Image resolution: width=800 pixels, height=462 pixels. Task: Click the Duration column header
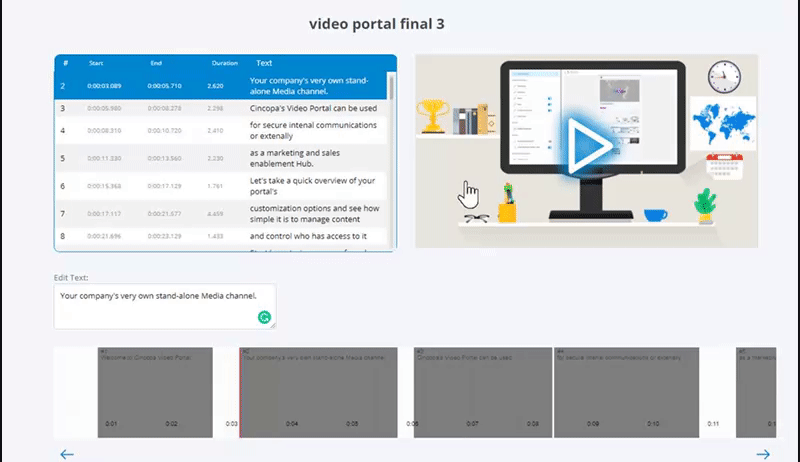point(224,63)
